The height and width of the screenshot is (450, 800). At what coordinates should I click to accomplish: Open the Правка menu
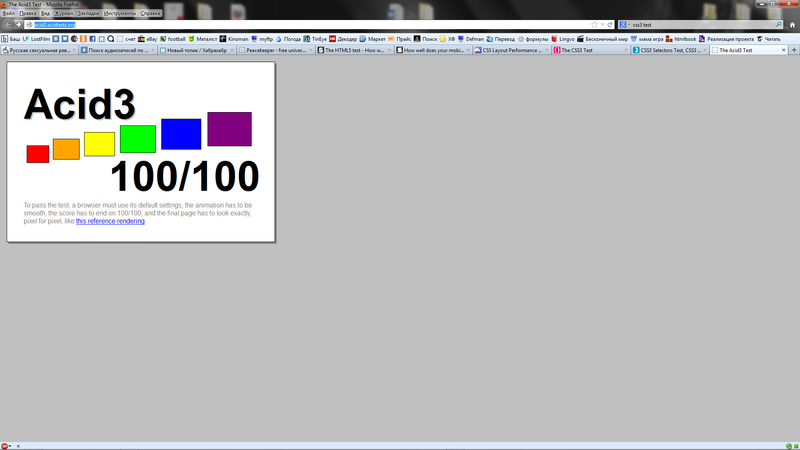coord(28,13)
